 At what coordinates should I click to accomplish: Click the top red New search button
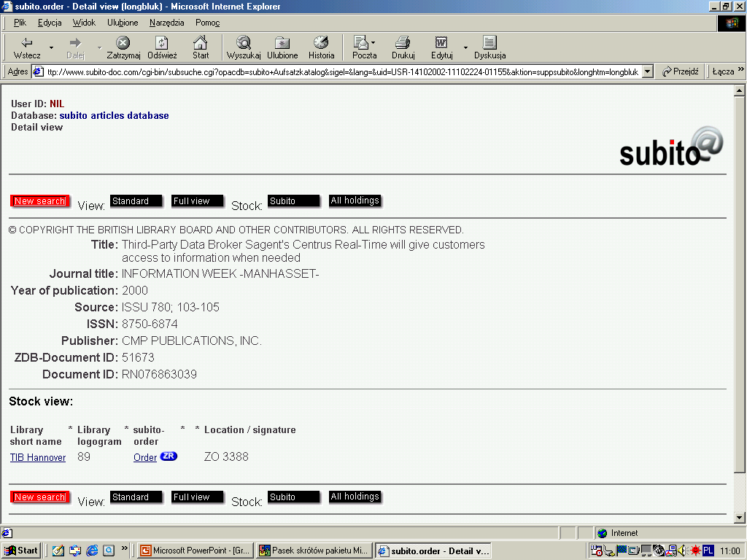tap(40, 201)
